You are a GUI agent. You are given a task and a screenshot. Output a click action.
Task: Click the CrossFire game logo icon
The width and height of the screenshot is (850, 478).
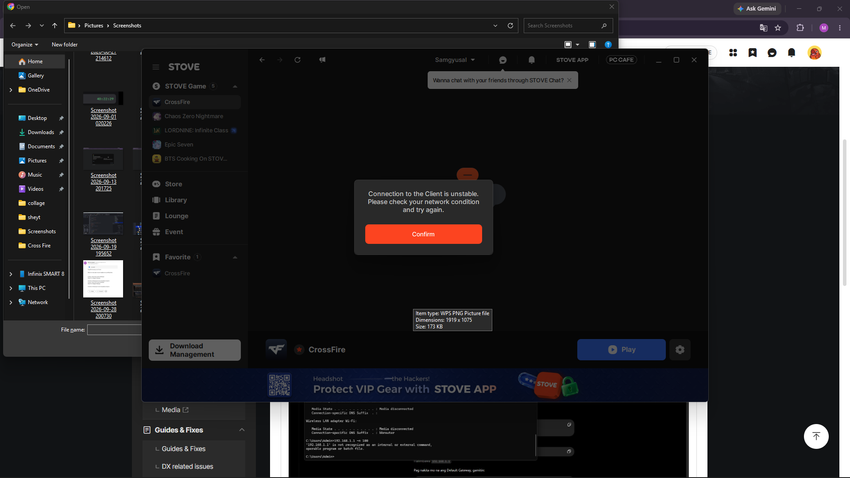click(x=276, y=350)
